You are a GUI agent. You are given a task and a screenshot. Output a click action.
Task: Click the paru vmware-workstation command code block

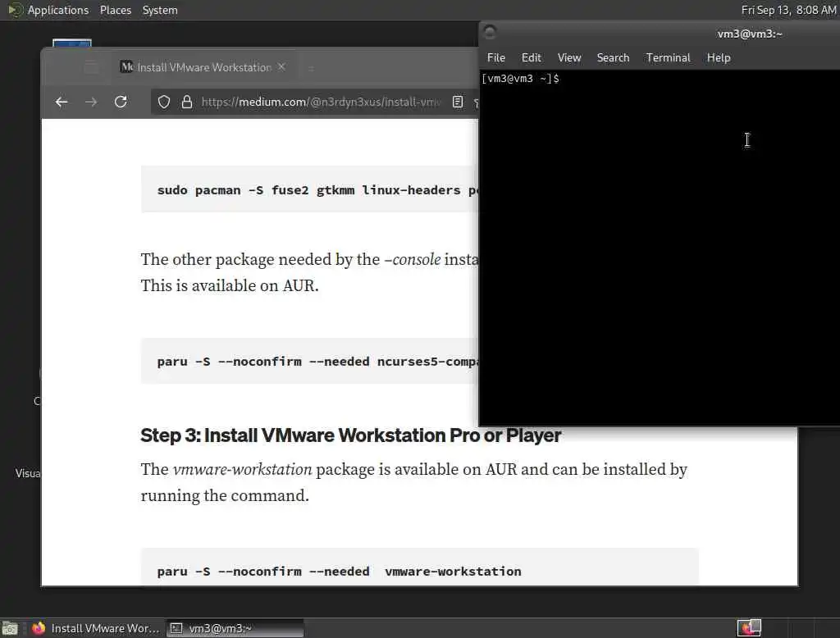[x=419, y=567]
